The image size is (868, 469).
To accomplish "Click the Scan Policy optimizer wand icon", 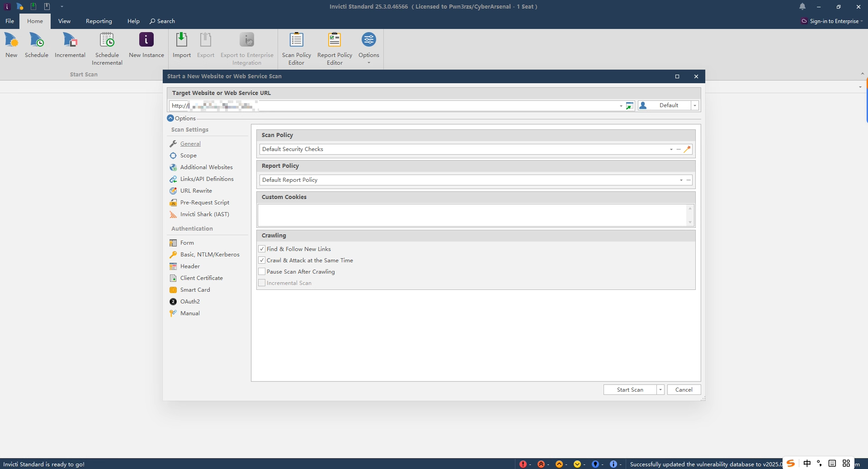I will (x=687, y=149).
